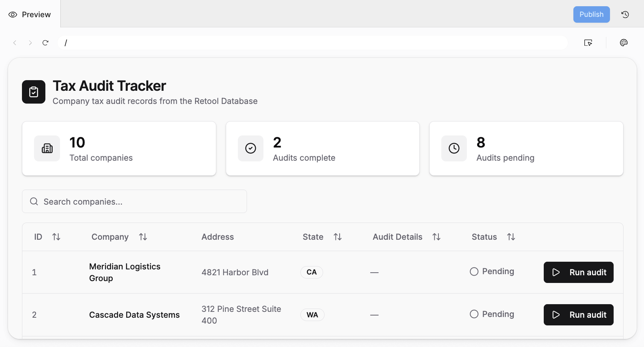Run audit for Meridian Logistics Group

(x=579, y=272)
